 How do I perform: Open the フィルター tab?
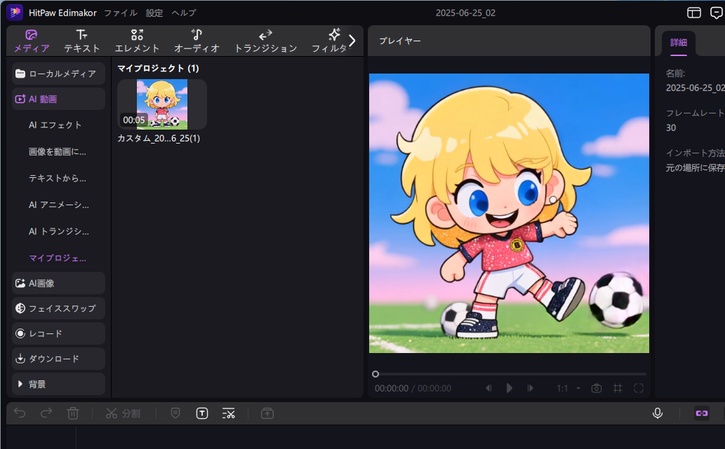[x=329, y=41]
